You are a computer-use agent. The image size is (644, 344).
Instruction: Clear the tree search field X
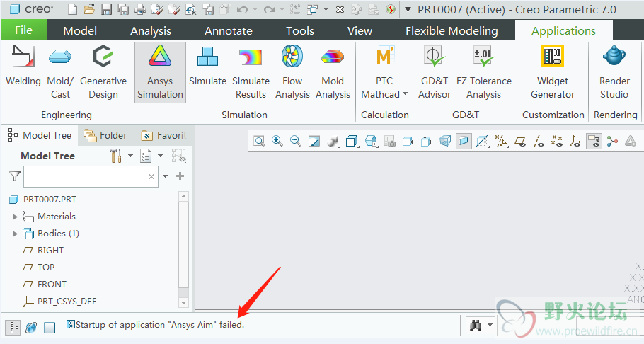tap(151, 177)
